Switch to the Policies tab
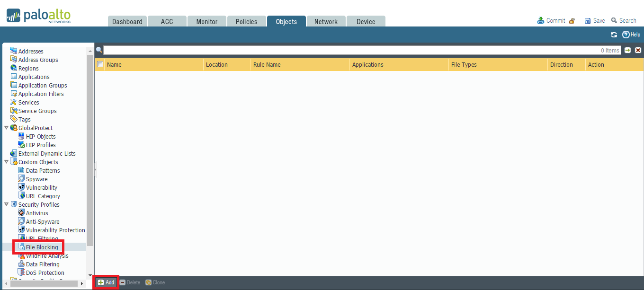Screen dimensions: 644x290 tap(246, 21)
